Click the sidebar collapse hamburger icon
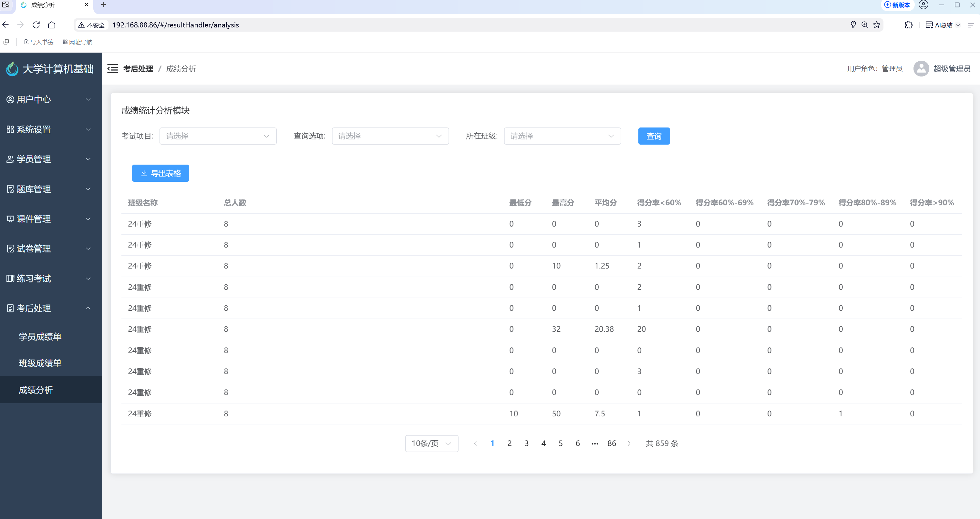Viewport: 980px width, 519px height. [x=112, y=69]
